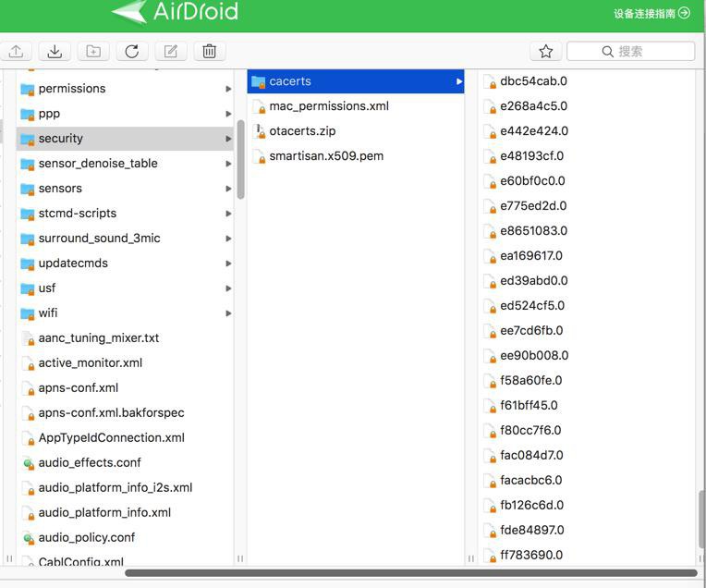The image size is (706, 588).
Task: Select fac084d7.0 certificate file
Action: (587, 456)
